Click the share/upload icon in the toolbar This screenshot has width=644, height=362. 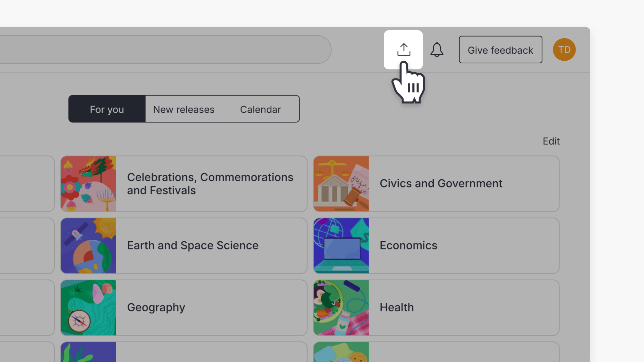(403, 49)
